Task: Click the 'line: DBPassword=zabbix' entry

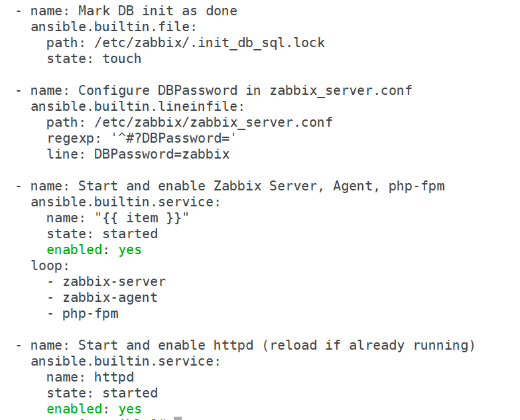Action: click(138, 154)
